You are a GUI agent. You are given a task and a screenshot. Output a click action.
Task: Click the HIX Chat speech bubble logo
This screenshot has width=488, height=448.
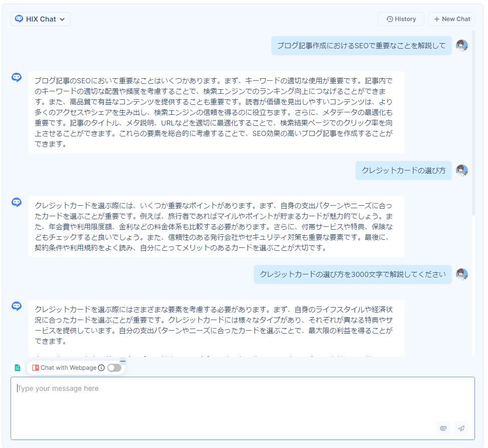19,19
